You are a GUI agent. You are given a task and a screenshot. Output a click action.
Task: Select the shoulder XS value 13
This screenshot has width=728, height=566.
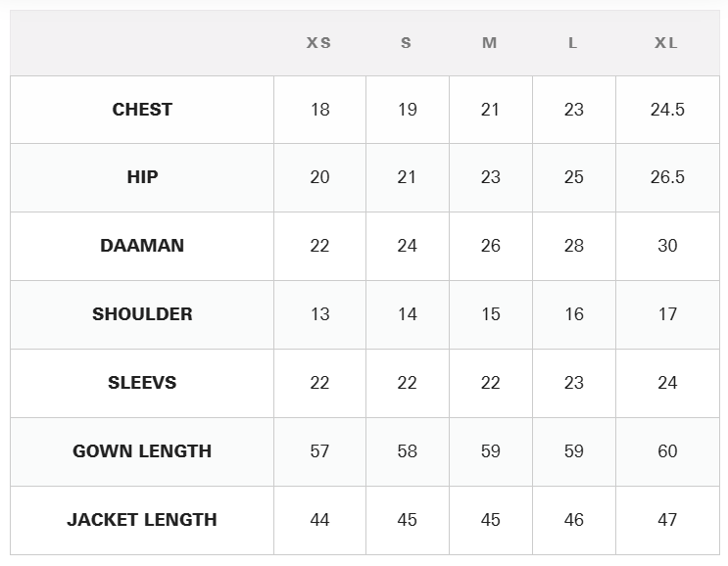(319, 314)
